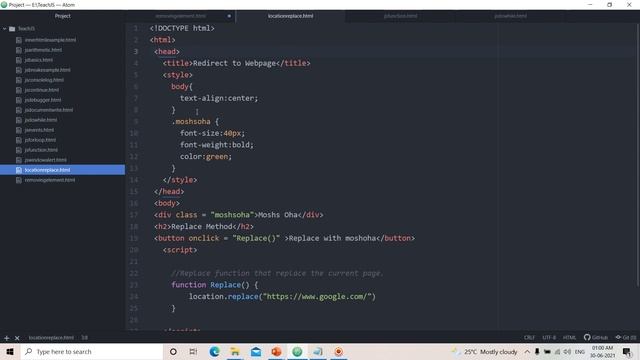The image size is (640, 360).
Task: Switch to removingelement.html editor tab
Action: [x=180, y=16]
